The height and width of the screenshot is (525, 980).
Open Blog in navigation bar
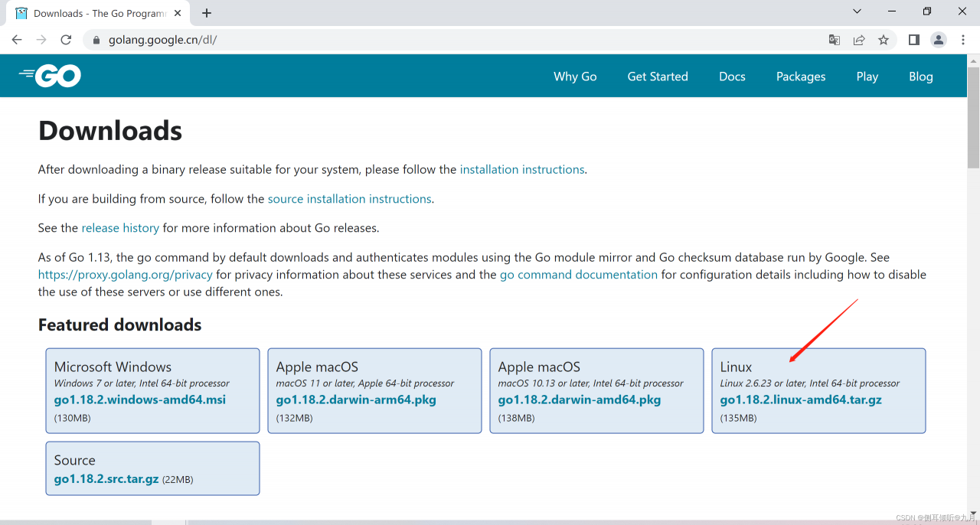(x=921, y=77)
